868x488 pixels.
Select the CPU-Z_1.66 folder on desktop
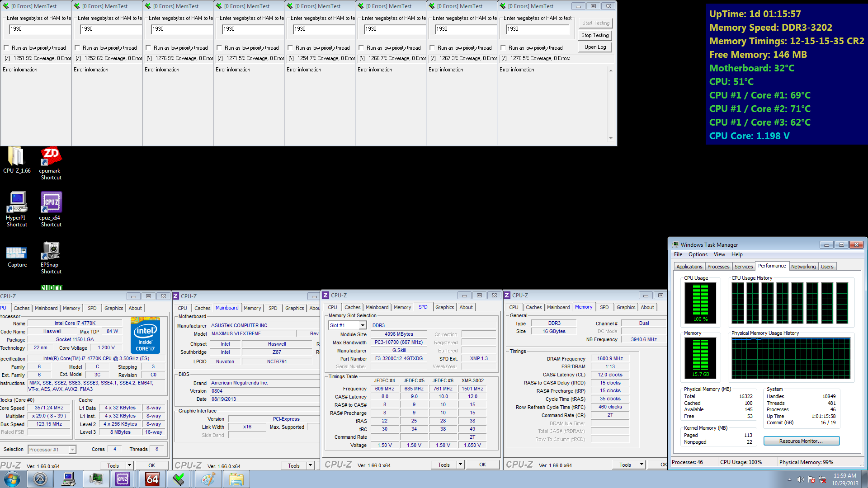tap(17, 160)
